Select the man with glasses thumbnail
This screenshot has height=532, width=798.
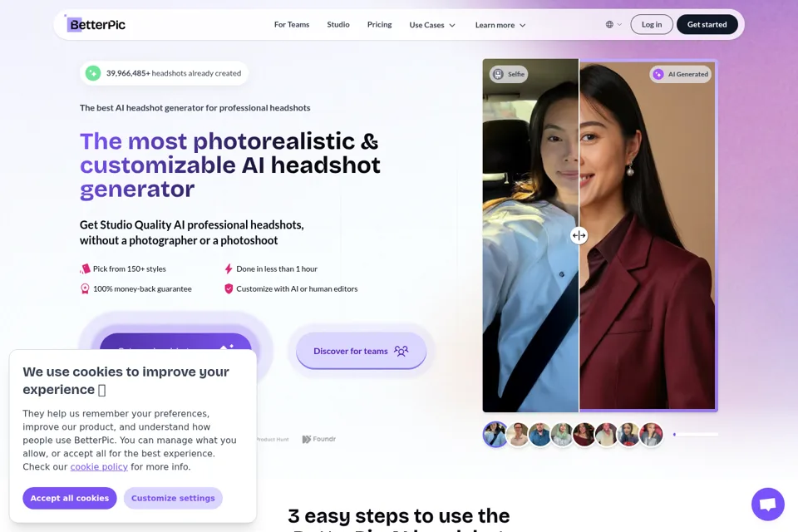[x=518, y=434]
